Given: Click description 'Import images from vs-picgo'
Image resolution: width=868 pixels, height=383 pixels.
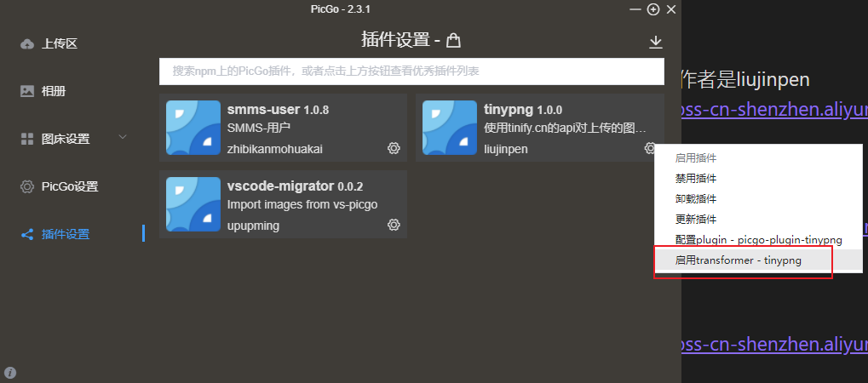Looking at the screenshot, I should coord(302,205).
